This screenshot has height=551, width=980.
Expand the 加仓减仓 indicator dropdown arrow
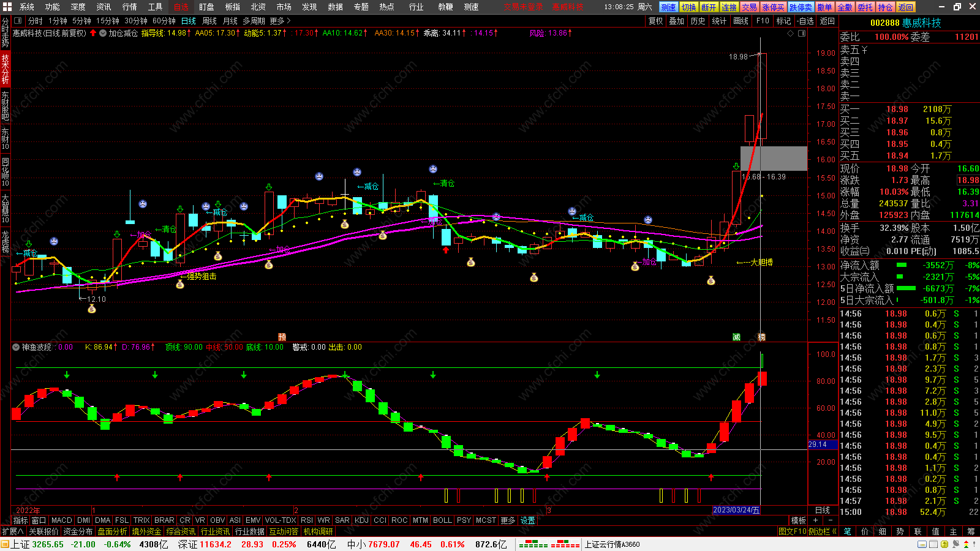(x=103, y=33)
